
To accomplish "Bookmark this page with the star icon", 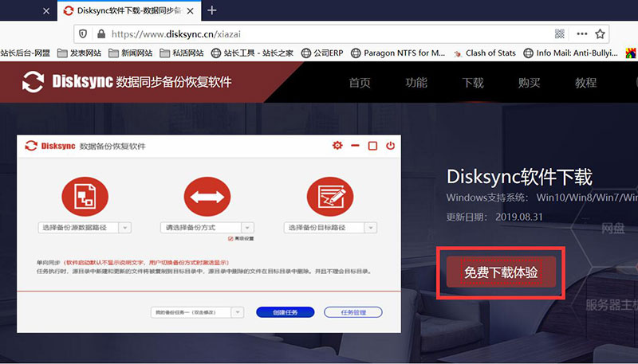I will (601, 34).
